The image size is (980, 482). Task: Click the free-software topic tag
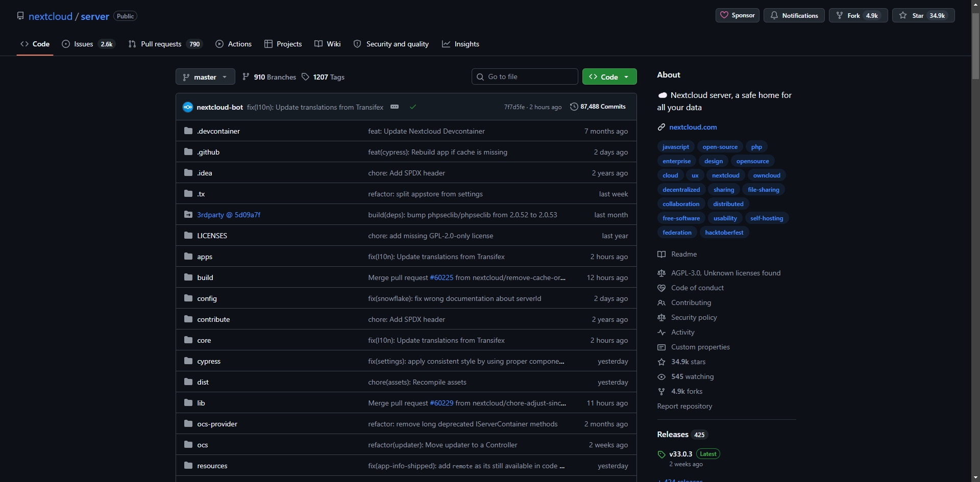point(681,218)
